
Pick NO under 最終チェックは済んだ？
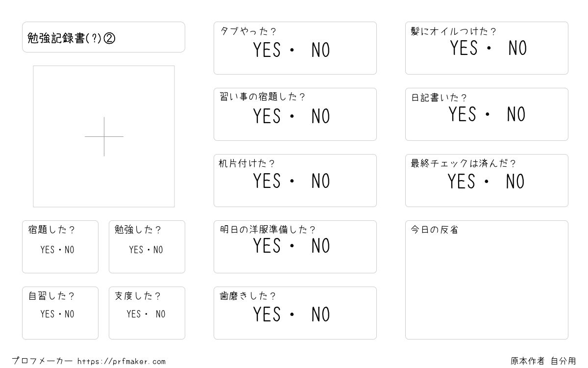click(x=515, y=182)
